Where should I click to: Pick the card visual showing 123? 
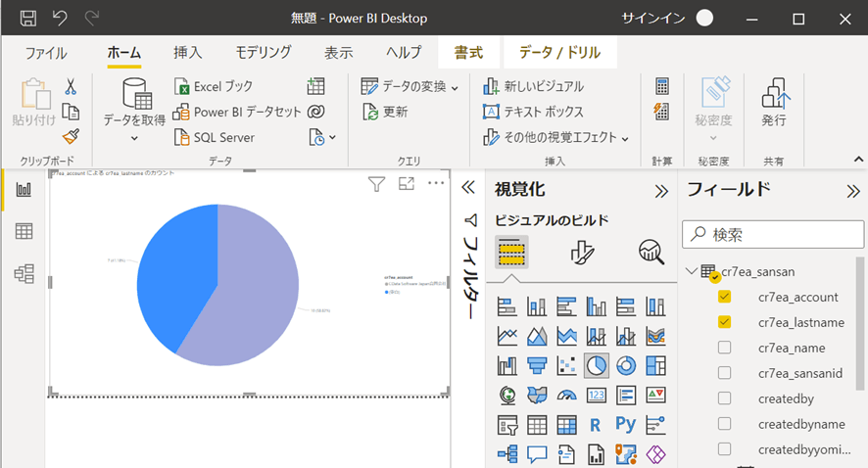pyautogui.click(x=597, y=395)
